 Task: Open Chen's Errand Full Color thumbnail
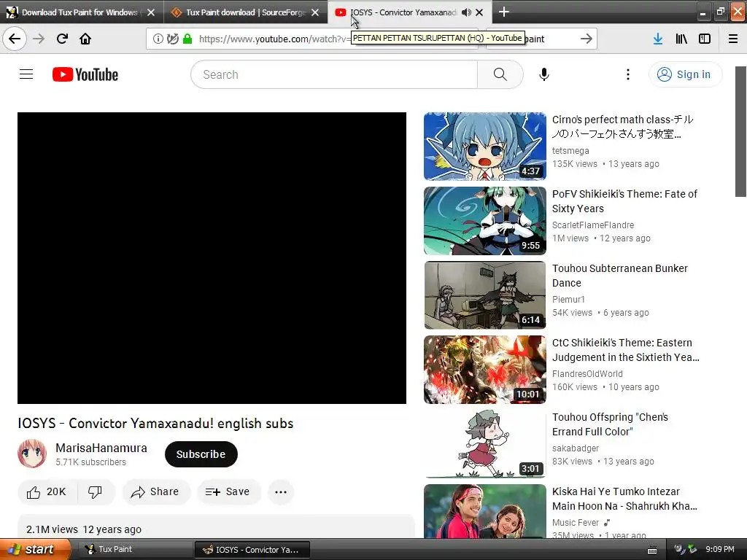click(x=485, y=444)
